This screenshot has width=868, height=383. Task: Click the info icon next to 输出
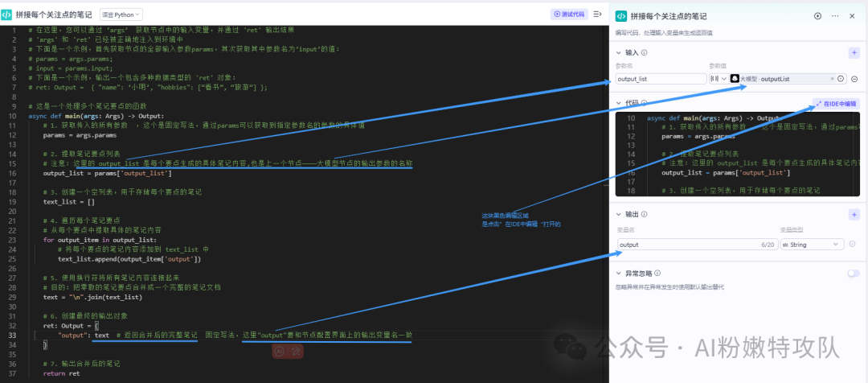click(x=645, y=215)
